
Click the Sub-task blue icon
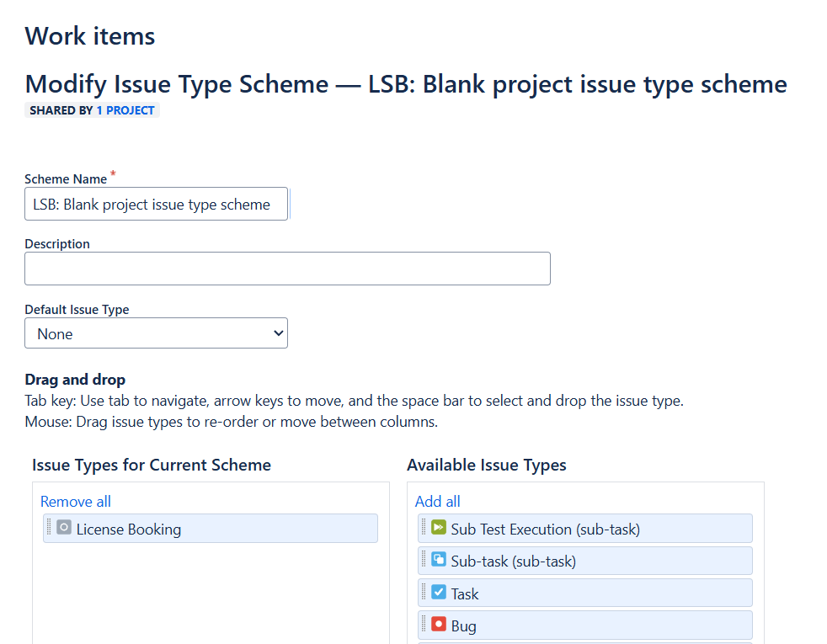[438, 559]
